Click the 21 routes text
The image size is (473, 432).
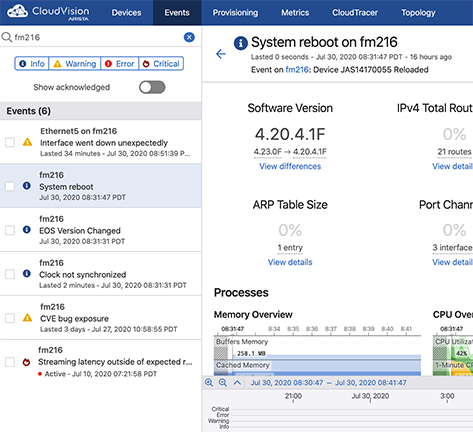pyautogui.click(x=454, y=152)
